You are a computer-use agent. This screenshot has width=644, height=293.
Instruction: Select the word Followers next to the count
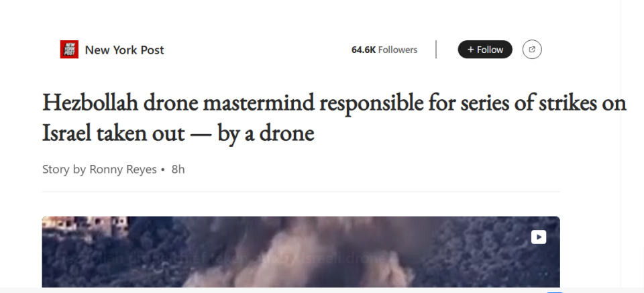398,50
